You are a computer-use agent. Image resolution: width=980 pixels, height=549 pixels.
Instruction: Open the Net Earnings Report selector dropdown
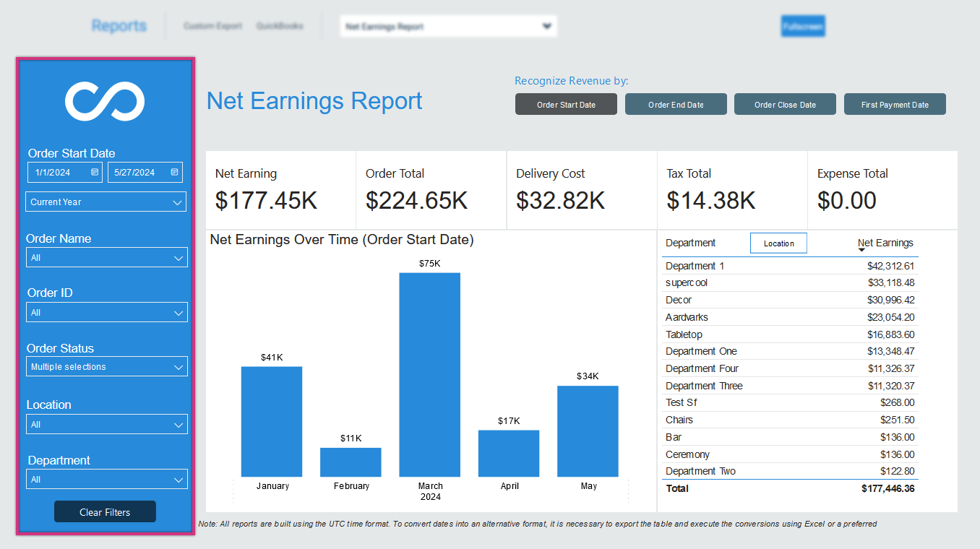(x=448, y=27)
